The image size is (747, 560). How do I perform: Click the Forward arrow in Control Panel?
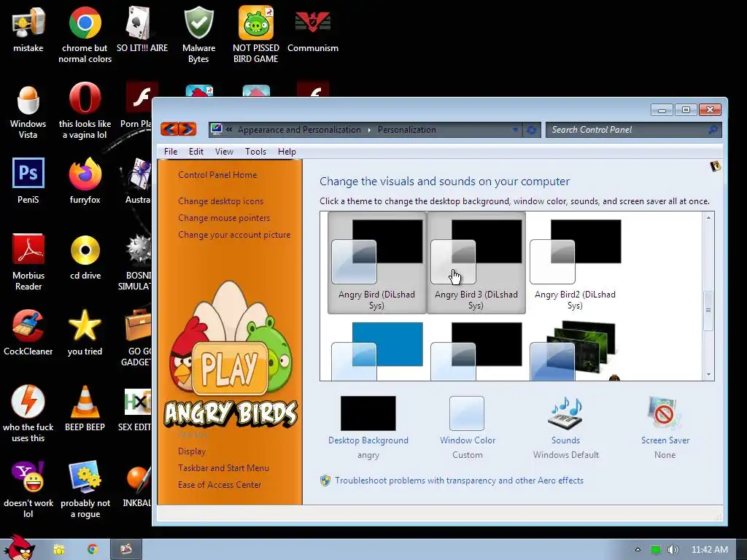(187, 128)
